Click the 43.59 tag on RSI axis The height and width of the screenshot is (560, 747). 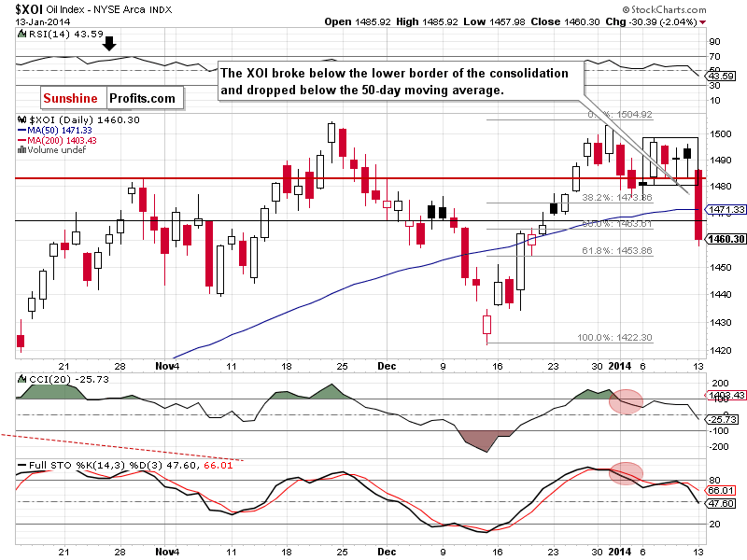[721, 77]
